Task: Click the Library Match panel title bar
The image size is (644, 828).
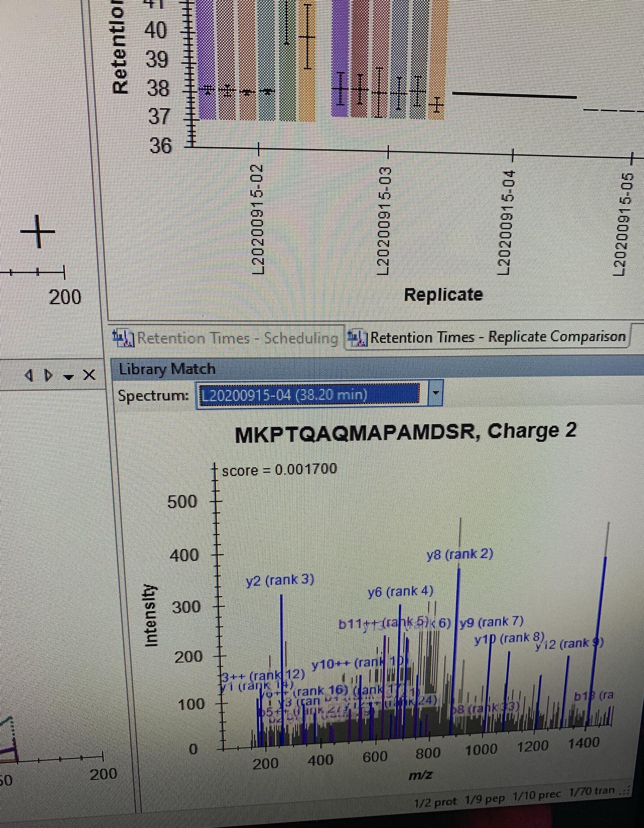Action: (341, 368)
